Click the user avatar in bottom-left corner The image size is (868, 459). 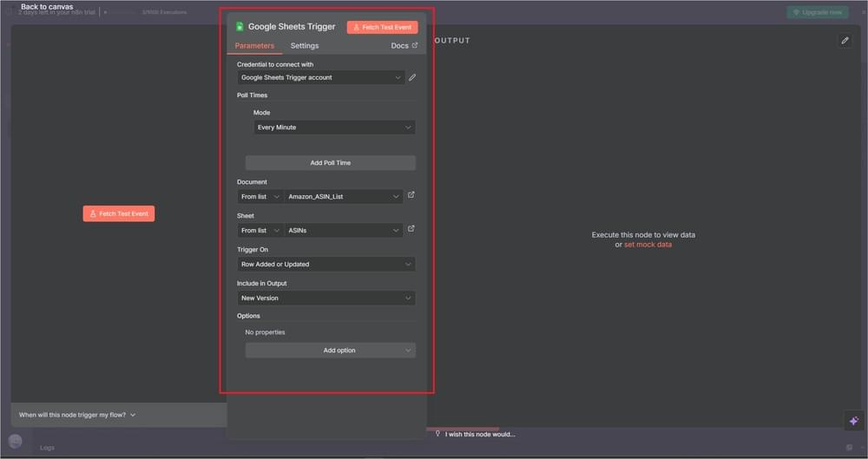(15, 441)
